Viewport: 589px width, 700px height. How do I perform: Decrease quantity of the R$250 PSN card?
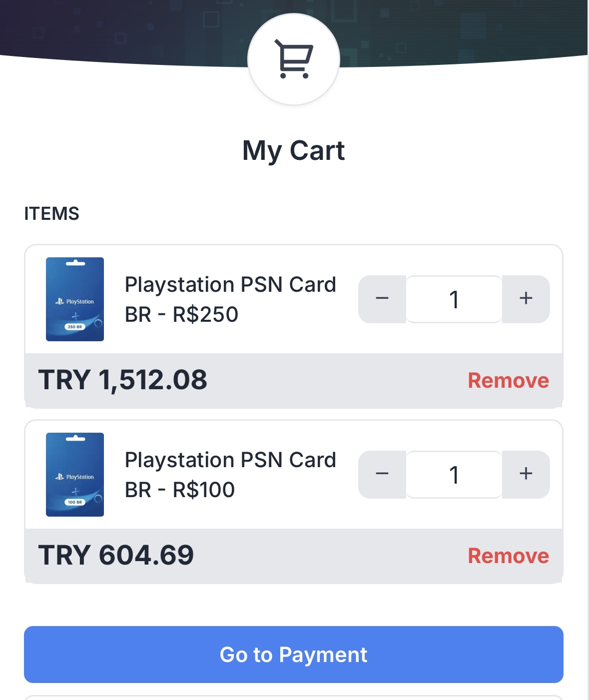tap(382, 299)
